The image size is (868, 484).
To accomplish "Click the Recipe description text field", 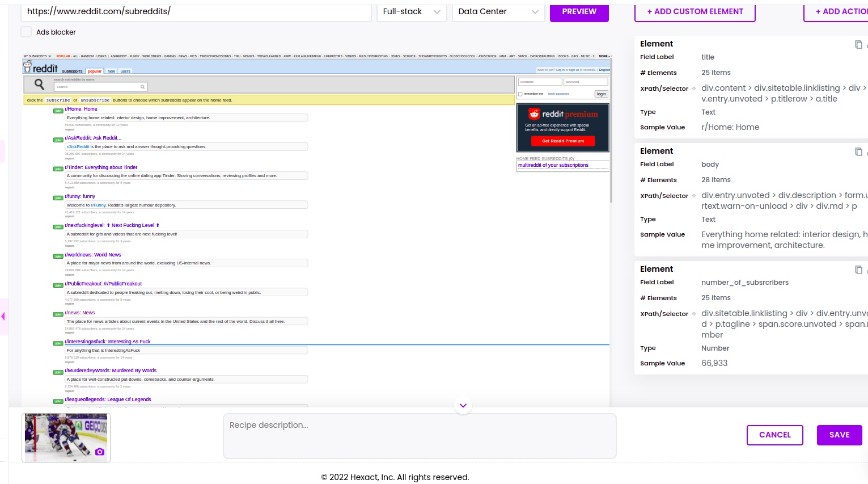I will click(x=420, y=436).
